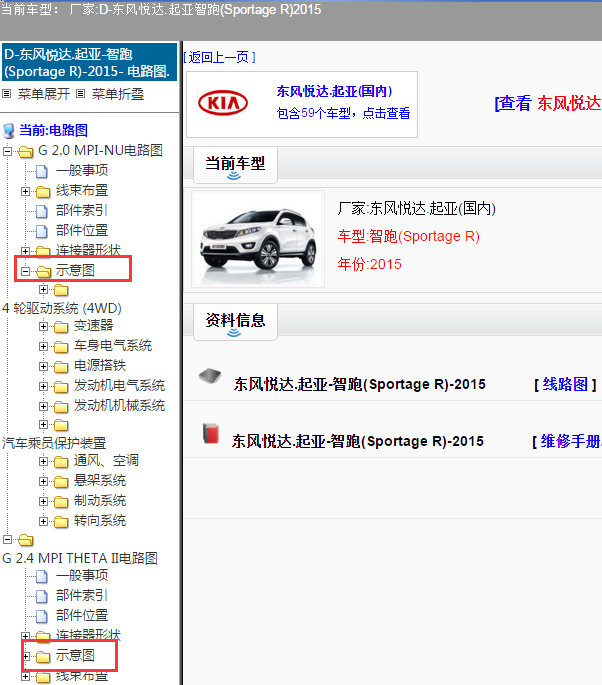Click the 部件位置 page icon under G 2.4 MPI

(x=42, y=616)
